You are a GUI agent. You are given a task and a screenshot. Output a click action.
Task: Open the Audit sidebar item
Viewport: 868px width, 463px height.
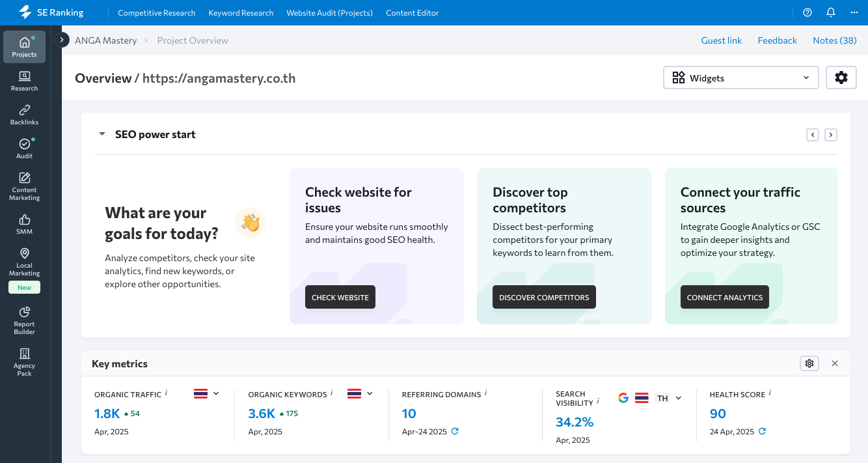24,148
